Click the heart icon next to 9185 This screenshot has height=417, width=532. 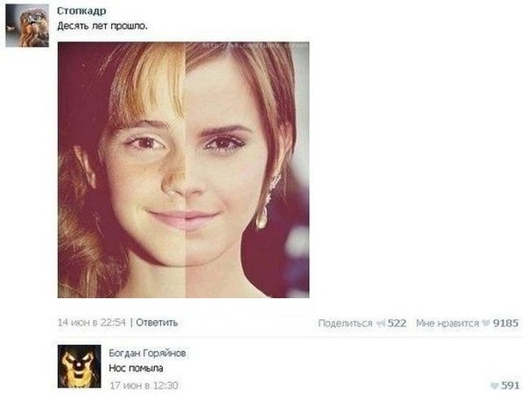coord(486,323)
